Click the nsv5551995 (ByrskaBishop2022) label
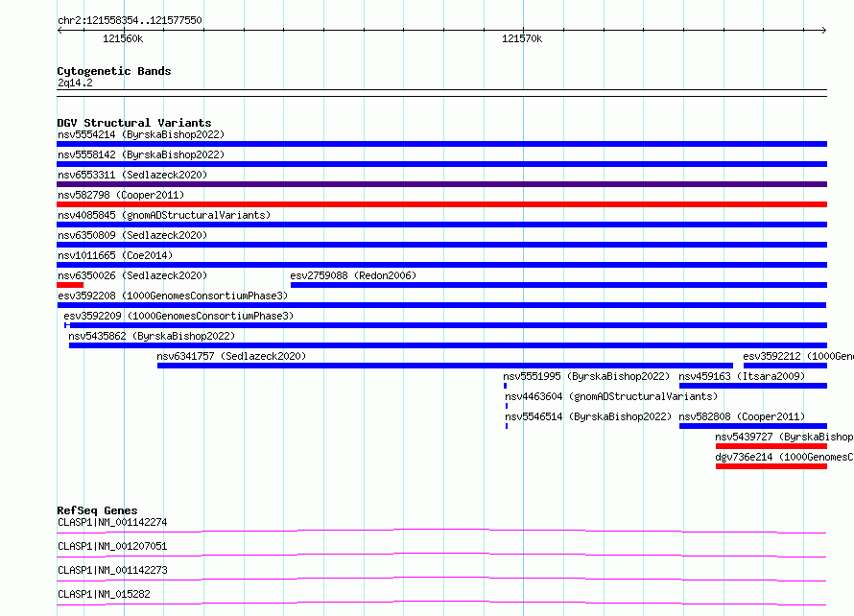This screenshot has width=854, height=616. tap(586, 376)
